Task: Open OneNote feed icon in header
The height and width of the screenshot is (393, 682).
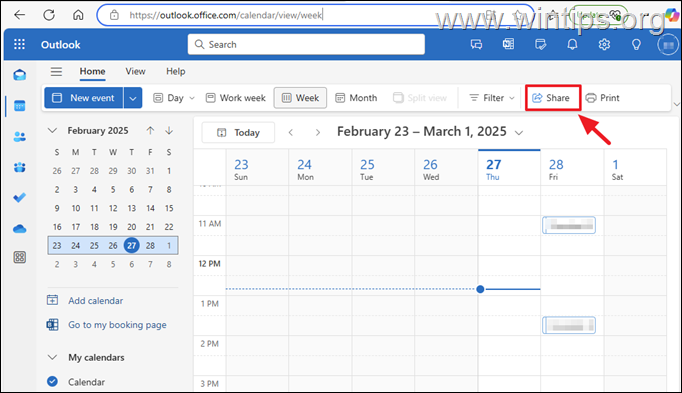Action: [508, 44]
